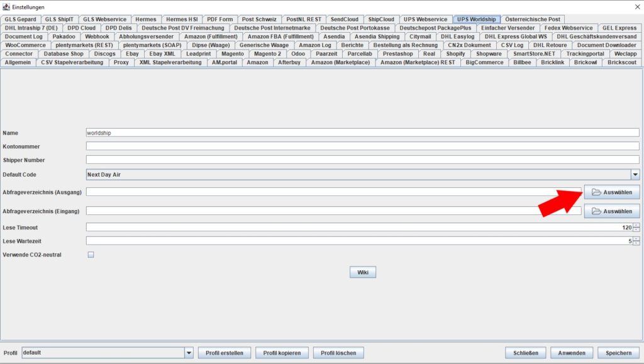Click the Lese Timeout number field

click(x=359, y=228)
